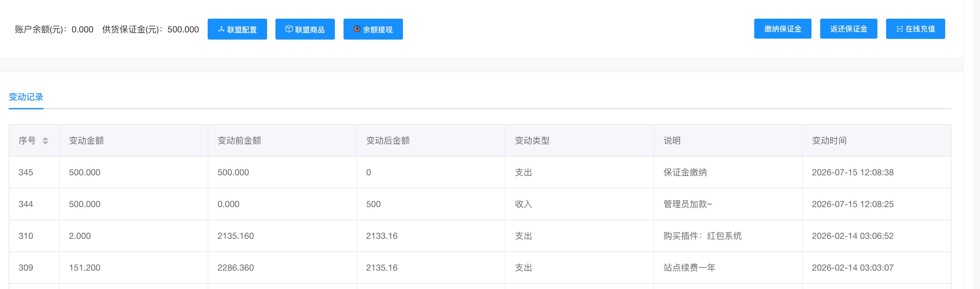Open 在线充值 online recharge button
Viewport: 980px width, 289px height.
pos(915,29)
